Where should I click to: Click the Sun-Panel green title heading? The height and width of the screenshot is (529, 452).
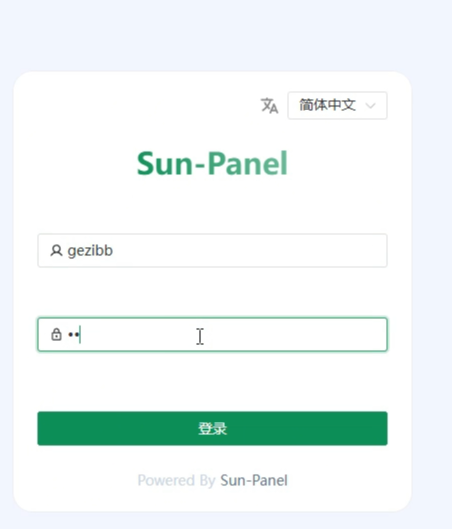click(212, 163)
